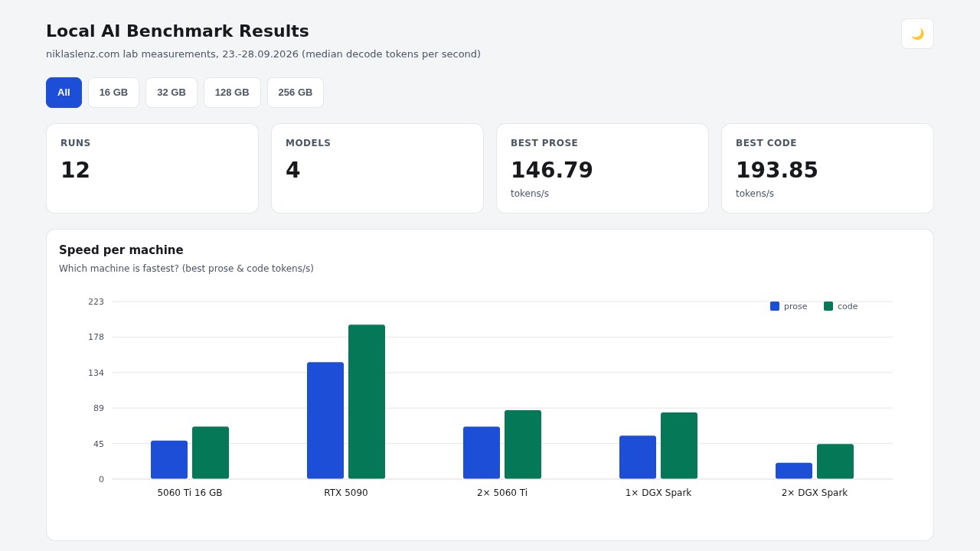
Task: Click the 2× 5060 Ti code bar
Action: coord(523,445)
